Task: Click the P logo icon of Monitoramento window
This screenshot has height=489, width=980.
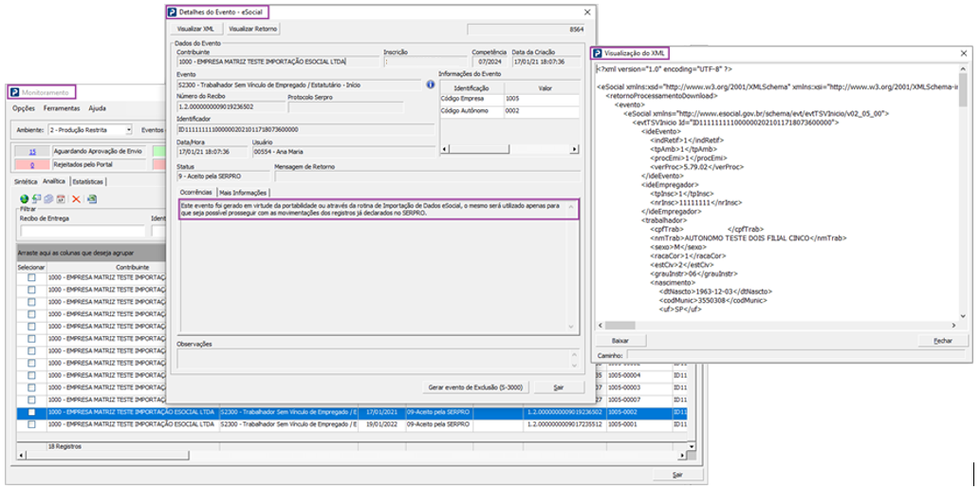Action: [x=15, y=92]
